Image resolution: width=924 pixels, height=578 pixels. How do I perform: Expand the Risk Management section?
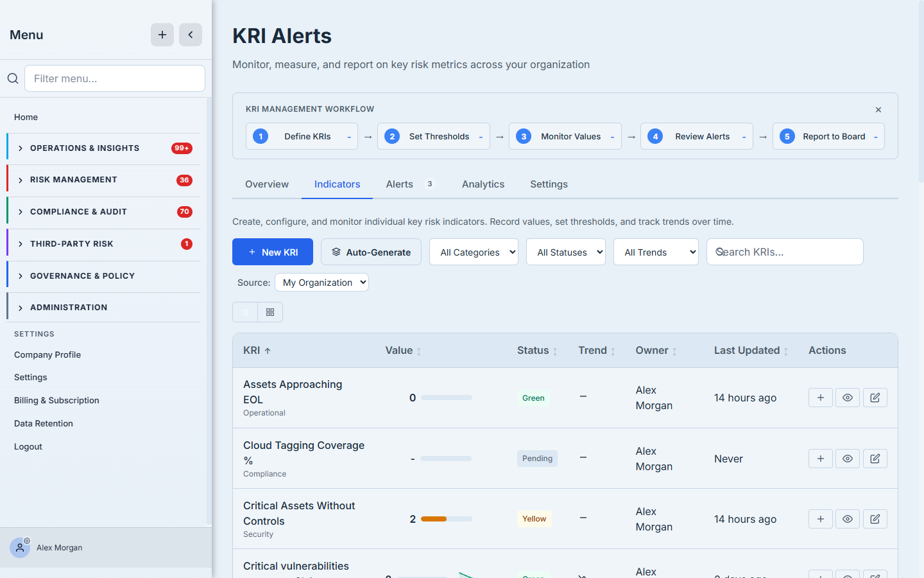coord(103,180)
